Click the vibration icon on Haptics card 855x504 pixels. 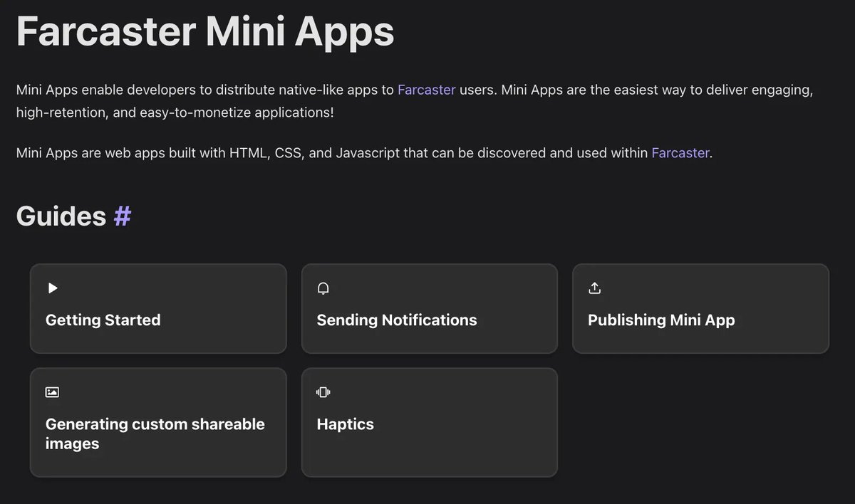point(323,392)
